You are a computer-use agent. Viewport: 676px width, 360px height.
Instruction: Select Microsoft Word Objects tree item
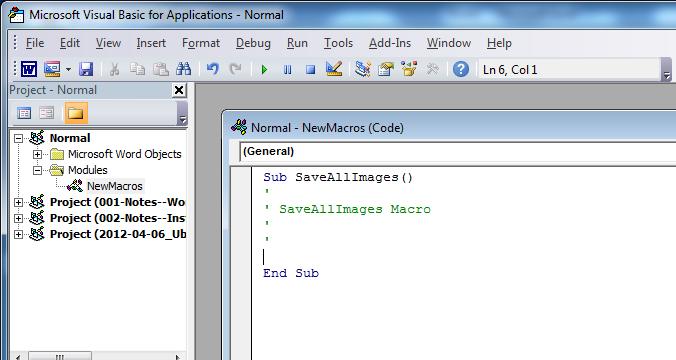(x=125, y=154)
